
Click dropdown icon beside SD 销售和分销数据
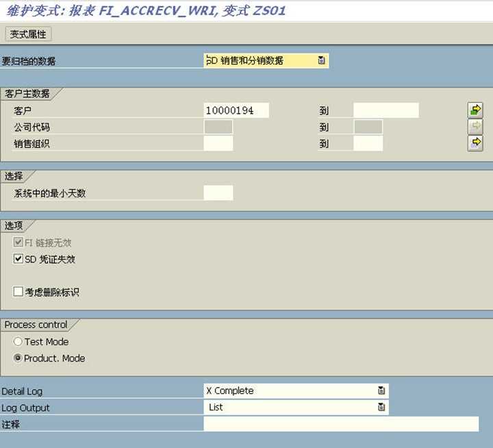(x=321, y=60)
